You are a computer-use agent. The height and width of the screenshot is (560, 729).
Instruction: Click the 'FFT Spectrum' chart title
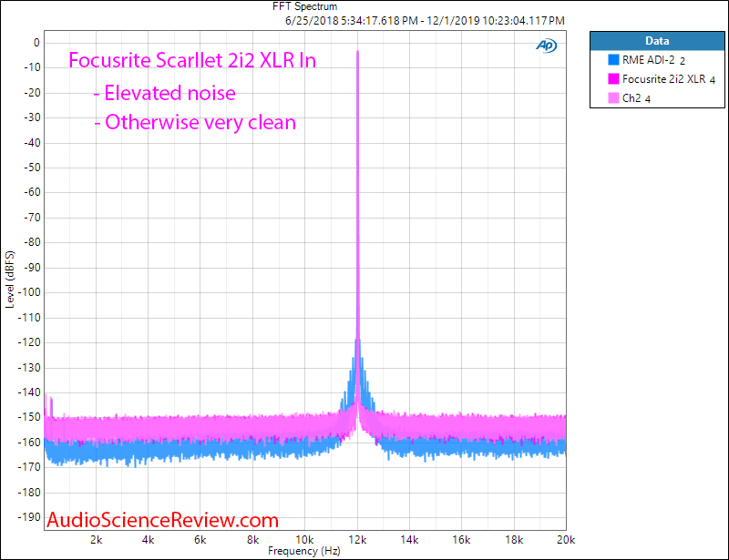(x=304, y=6)
